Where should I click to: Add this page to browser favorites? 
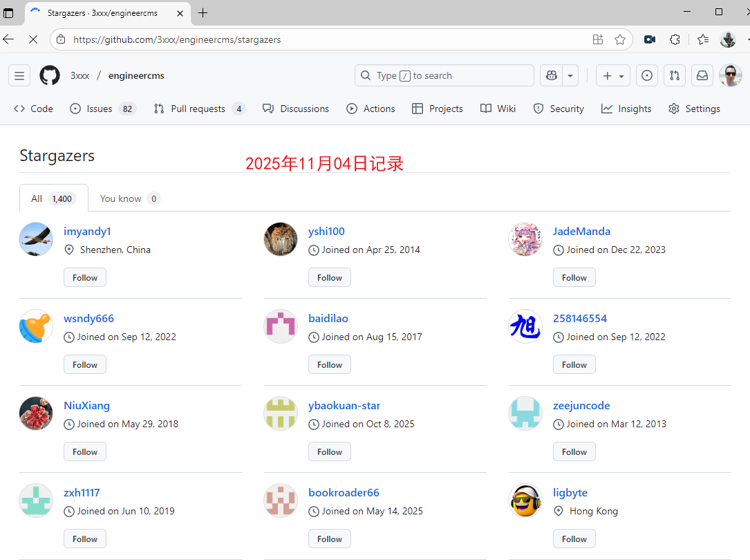pyautogui.click(x=620, y=39)
